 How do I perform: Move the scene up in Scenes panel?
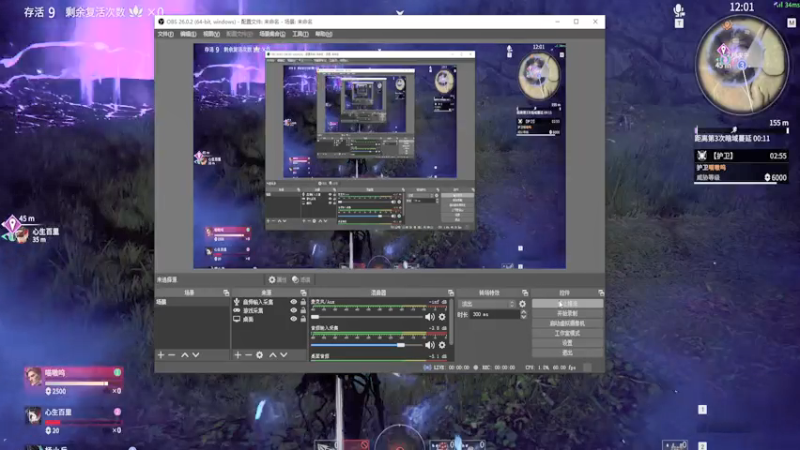[185, 355]
